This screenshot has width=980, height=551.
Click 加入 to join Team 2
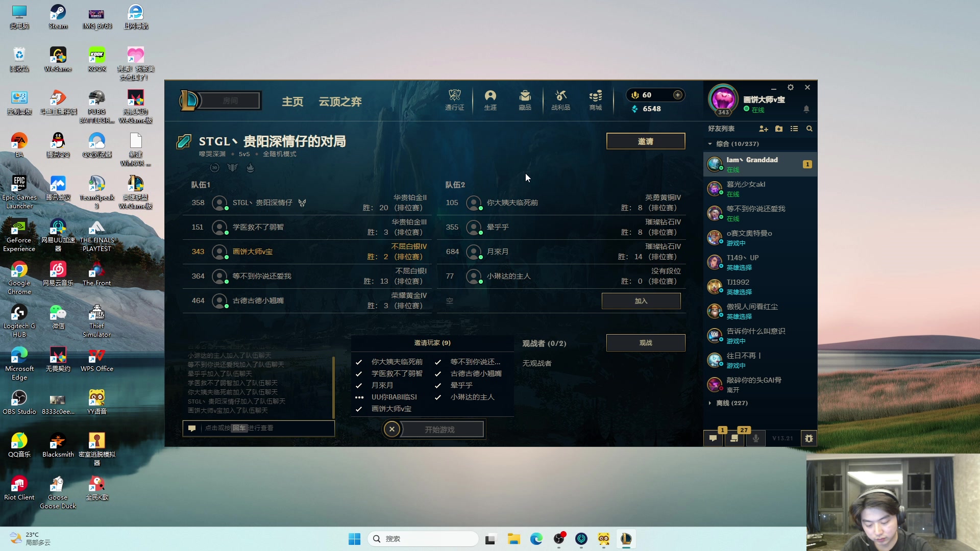tap(641, 301)
